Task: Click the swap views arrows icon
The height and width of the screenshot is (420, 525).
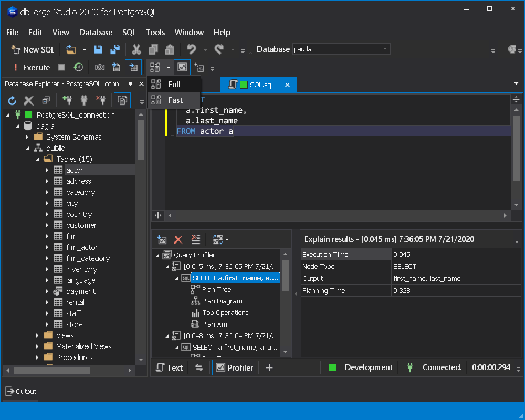Action: coord(199,367)
